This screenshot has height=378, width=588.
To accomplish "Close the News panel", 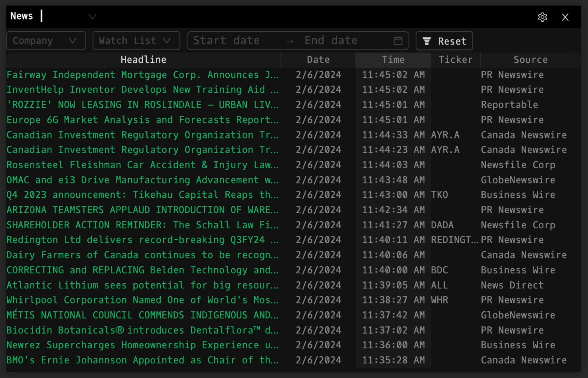I will point(565,17).
